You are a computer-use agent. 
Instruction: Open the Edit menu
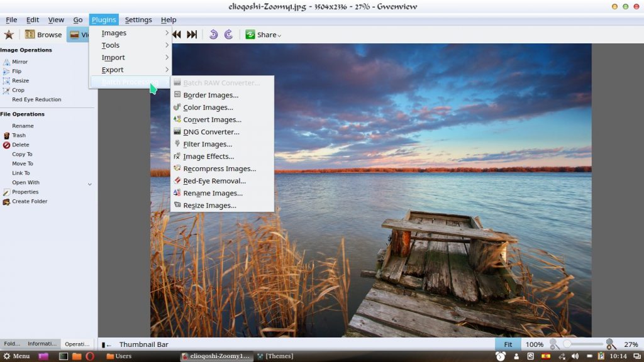pos(33,19)
